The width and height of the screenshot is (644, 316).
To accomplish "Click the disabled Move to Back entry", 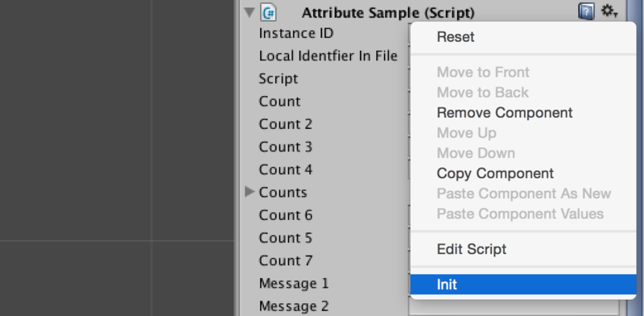I will tap(523, 93).
